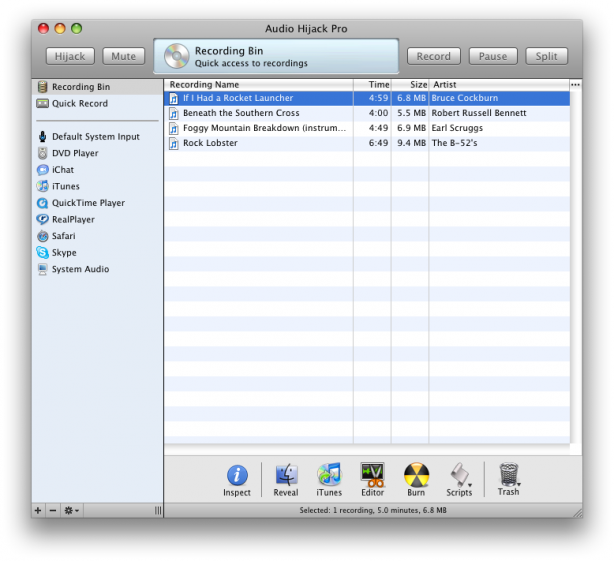Click the Burn disc icon
The width and height of the screenshot is (614, 561).
(416, 474)
